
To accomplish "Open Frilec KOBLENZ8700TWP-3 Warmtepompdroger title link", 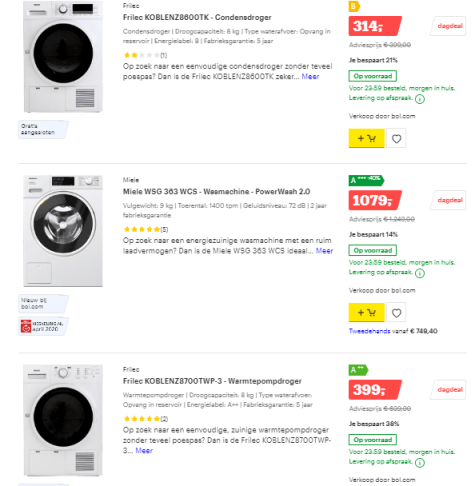I will click(x=212, y=381).
